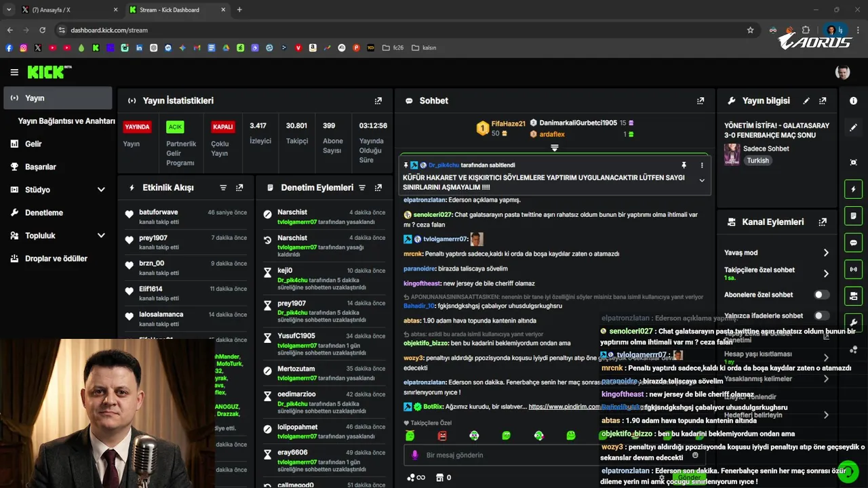Open filter options in Denetim Eylemleri
The height and width of the screenshot is (488, 868).
pos(362,188)
